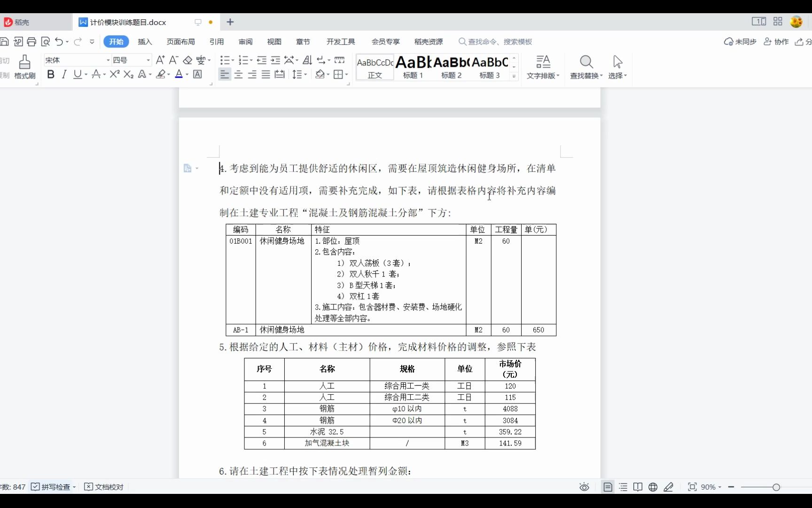Select the Format Painter tool

(x=24, y=66)
